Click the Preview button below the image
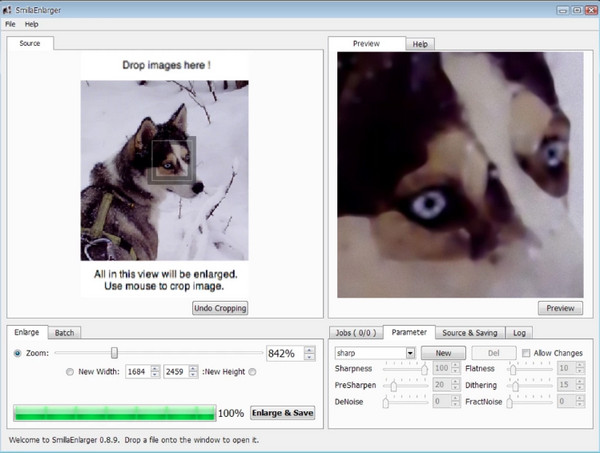600x453 pixels. tap(560, 308)
